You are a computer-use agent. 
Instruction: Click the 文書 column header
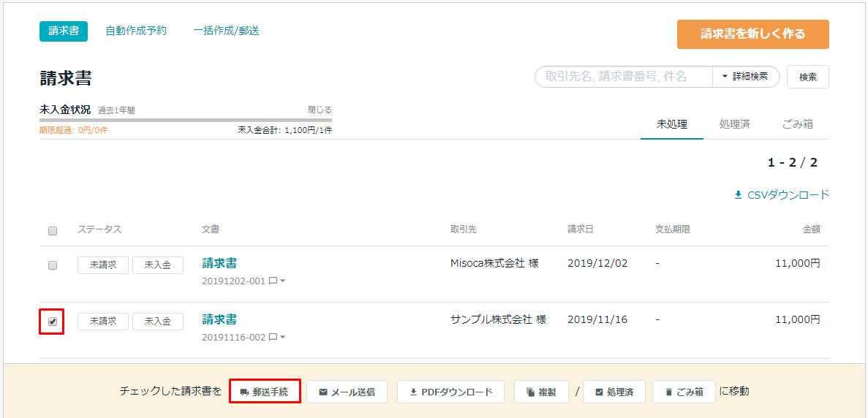(211, 230)
